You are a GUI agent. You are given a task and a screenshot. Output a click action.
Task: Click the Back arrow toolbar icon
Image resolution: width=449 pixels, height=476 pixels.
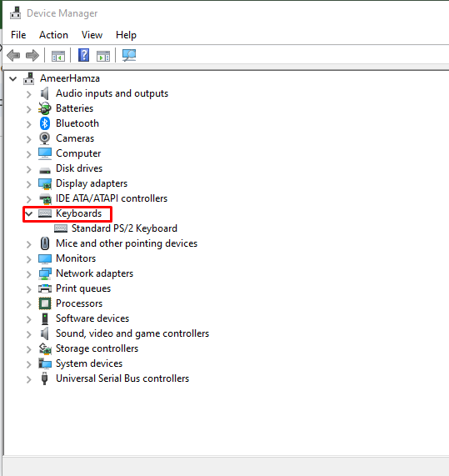pyautogui.click(x=13, y=56)
